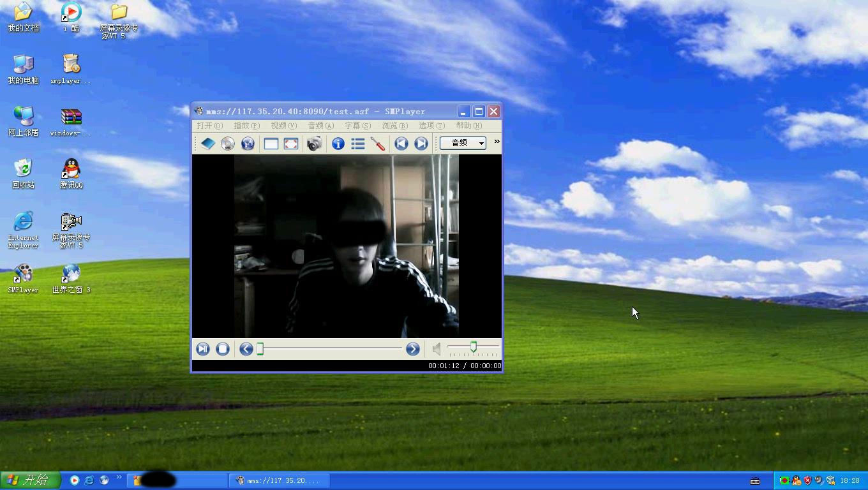Jump to next item in playlist
Viewport: 868px width, 490px height.
click(x=421, y=144)
